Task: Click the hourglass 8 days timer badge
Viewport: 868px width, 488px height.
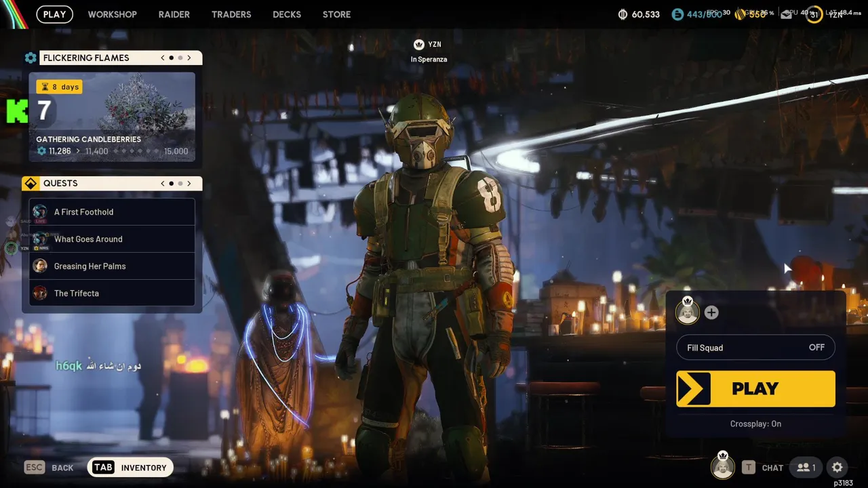Action: pos(59,87)
